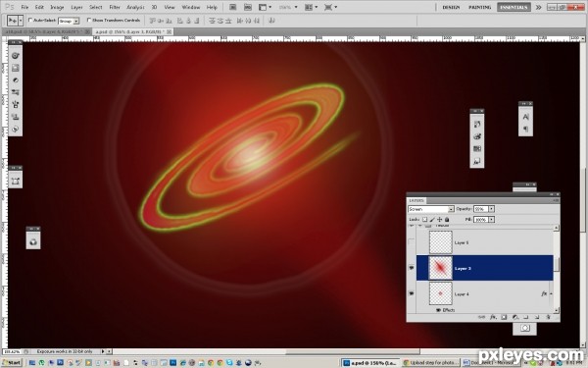Toggle Lock all padlock icon
The height and width of the screenshot is (368, 588).
click(x=447, y=219)
